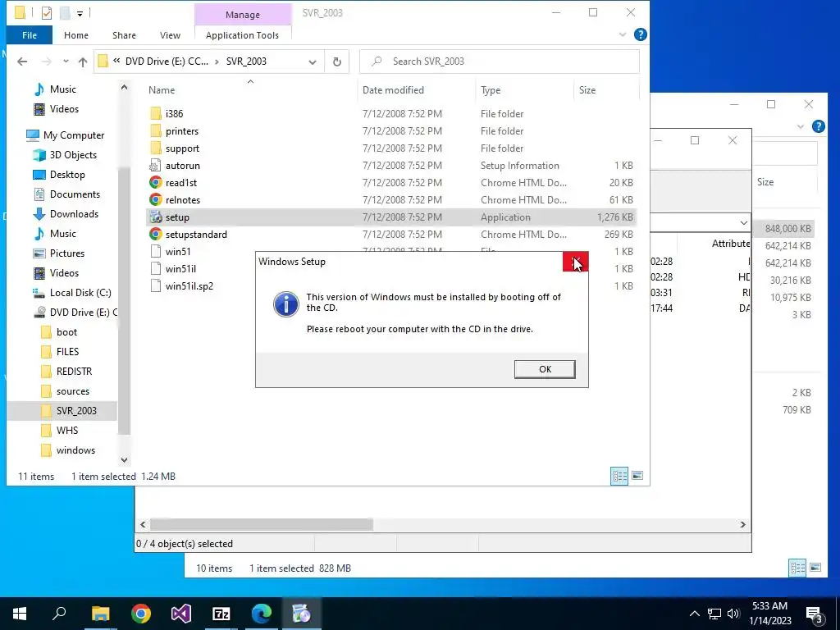Screen dimensions: 840x630
Task: Open File Explorer from taskbar
Action: click(x=100, y=614)
